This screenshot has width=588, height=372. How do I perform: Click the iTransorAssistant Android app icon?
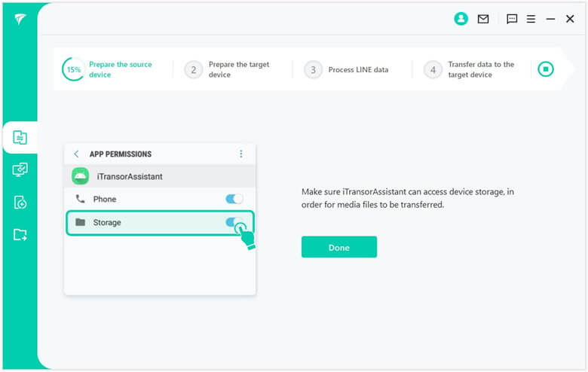[80, 176]
